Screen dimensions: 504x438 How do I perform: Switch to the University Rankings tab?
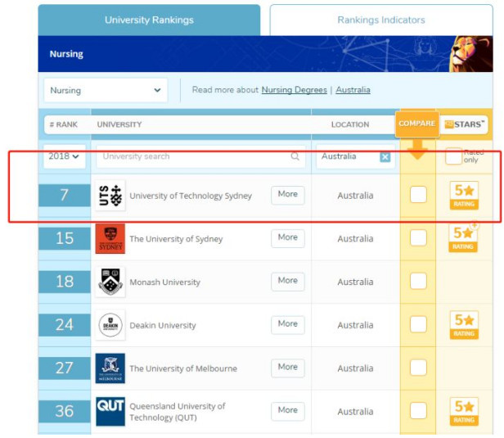pos(149,20)
